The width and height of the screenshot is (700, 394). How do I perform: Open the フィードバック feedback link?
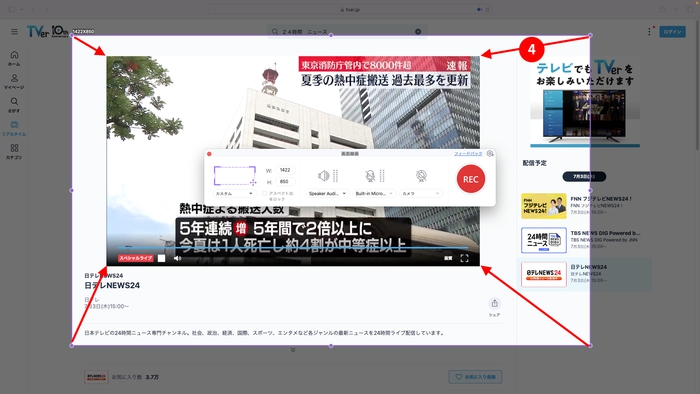click(x=468, y=153)
